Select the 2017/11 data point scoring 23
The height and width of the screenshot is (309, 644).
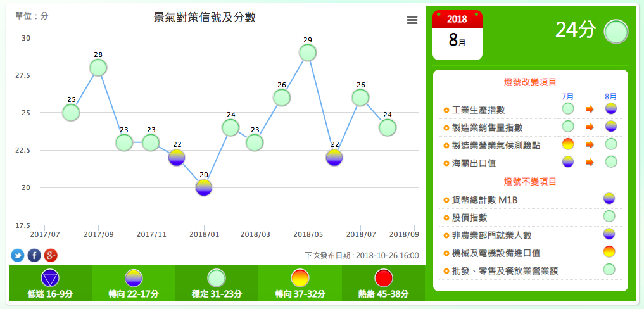coord(151,142)
